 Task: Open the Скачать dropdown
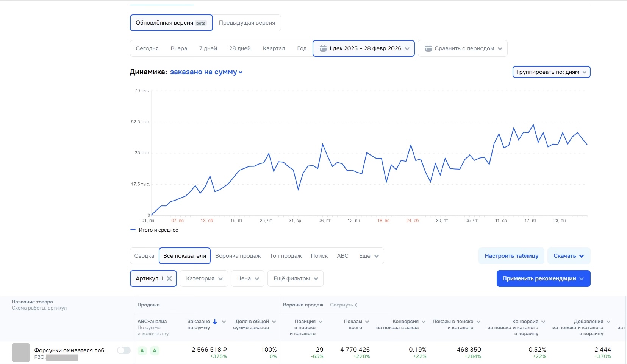(569, 256)
